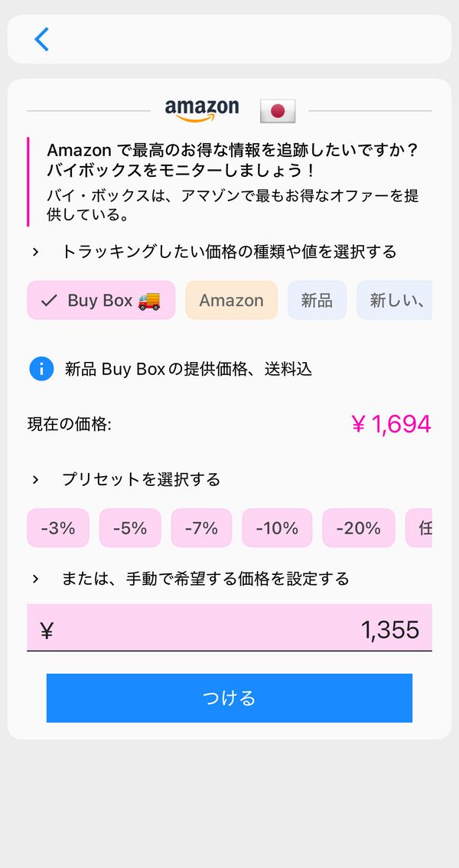Tap the Japan flag icon

278,111
